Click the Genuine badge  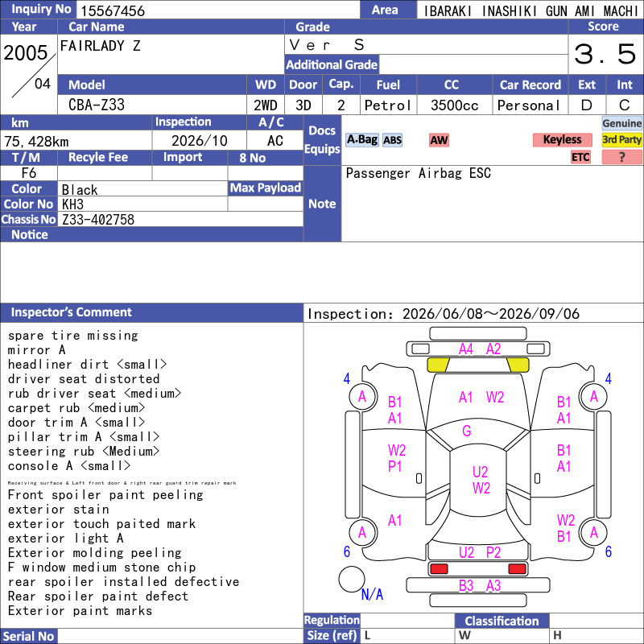621,123
